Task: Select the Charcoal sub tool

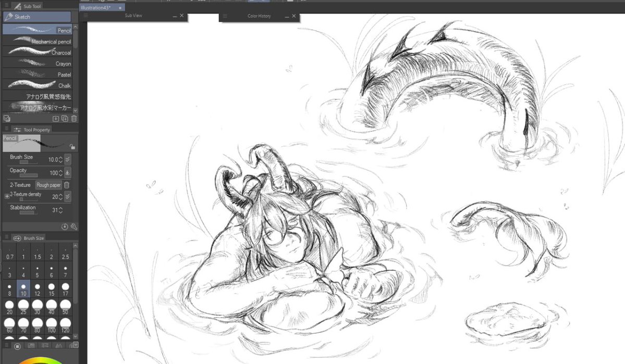Action: (38, 52)
